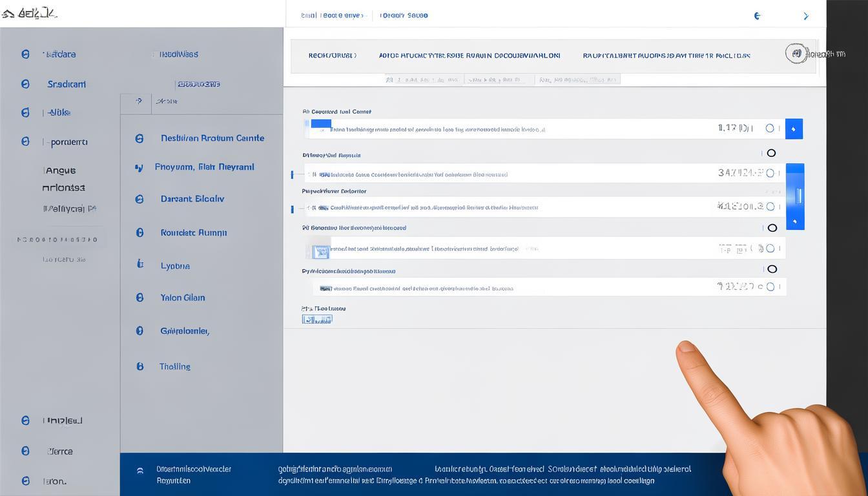This screenshot has width=868, height=496.
Task: Open the 'RECHSTURUSE' tab in the header bar
Action: [x=332, y=56]
